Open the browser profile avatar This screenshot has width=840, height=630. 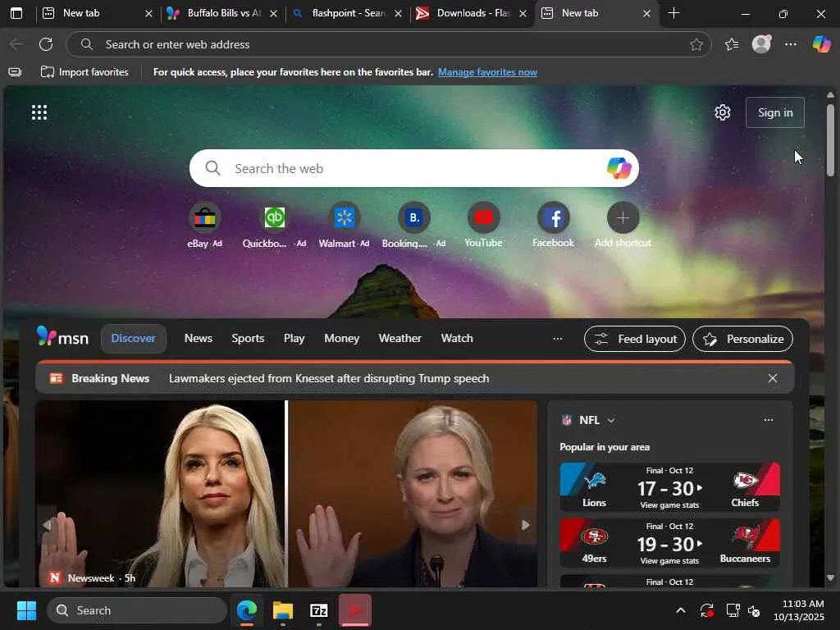[761, 44]
